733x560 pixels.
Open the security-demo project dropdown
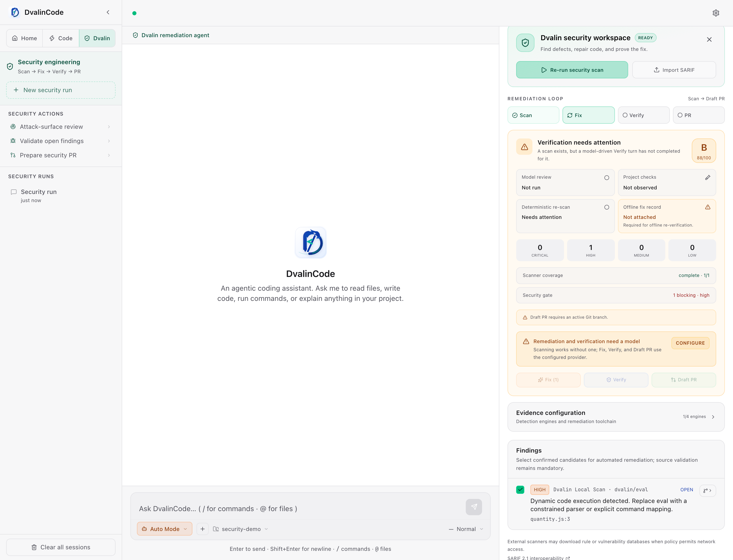click(241, 529)
